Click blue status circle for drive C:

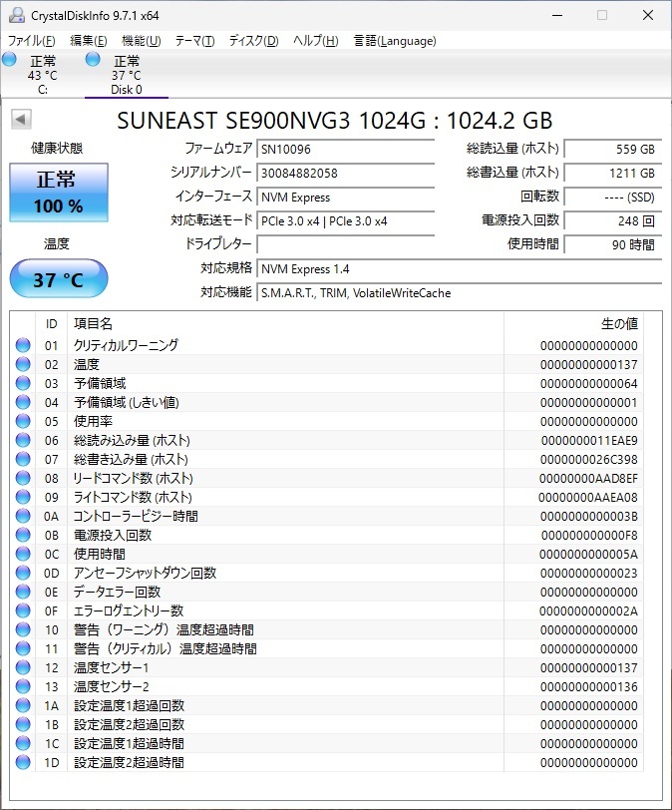click(x=9, y=60)
